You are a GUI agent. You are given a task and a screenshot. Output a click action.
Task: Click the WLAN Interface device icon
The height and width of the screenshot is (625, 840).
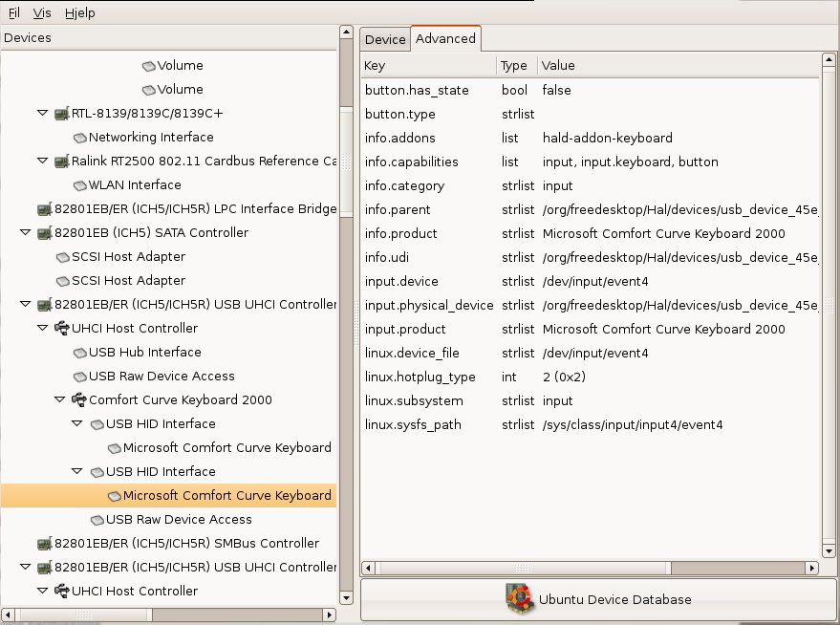tap(80, 185)
